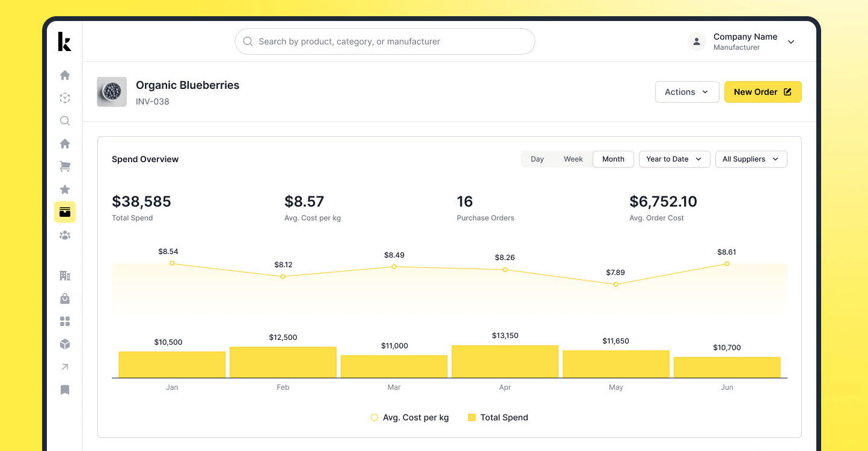This screenshot has width=868, height=451.
Task: Open the star favorites icon in sidebar
Action: [x=65, y=189]
